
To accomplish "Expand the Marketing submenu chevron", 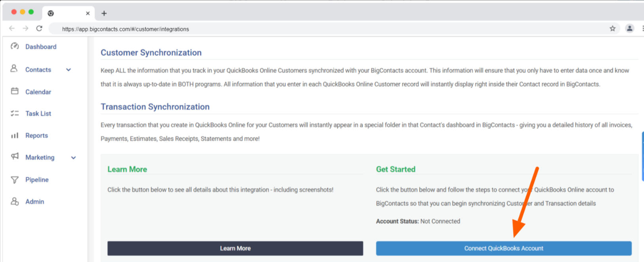I will tap(73, 158).
